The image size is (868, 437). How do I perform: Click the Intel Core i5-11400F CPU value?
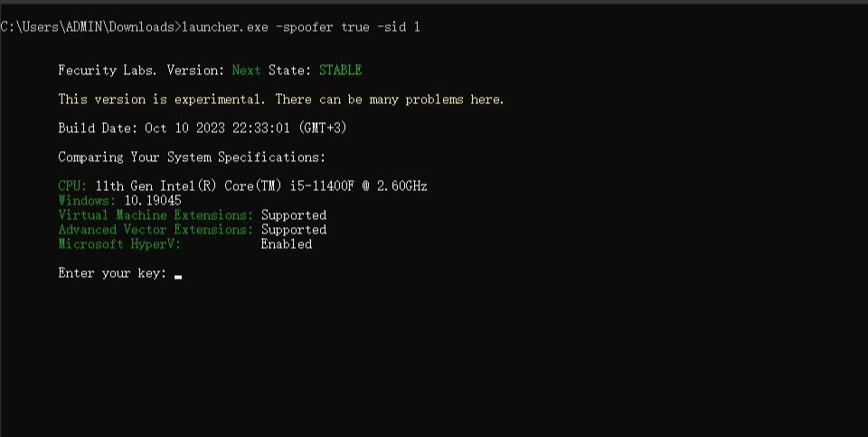261,186
